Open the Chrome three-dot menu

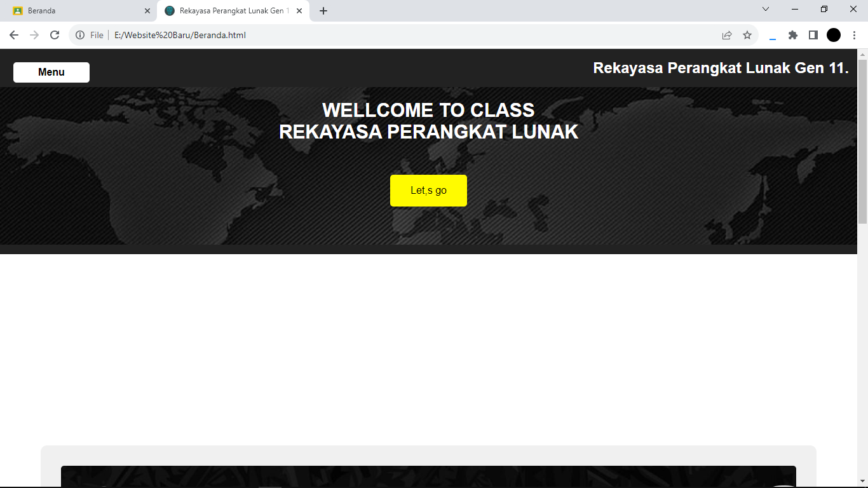(854, 35)
